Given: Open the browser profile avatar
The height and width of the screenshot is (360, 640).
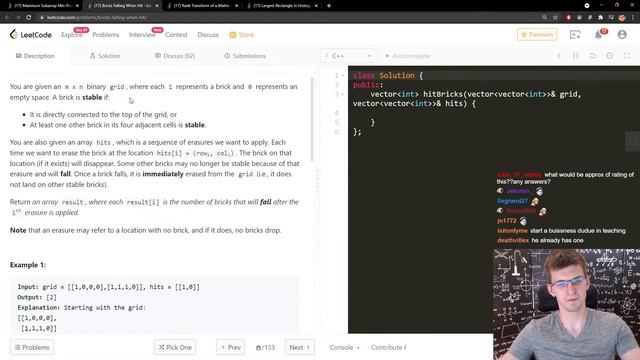Looking at the screenshot, I should point(622,17).
